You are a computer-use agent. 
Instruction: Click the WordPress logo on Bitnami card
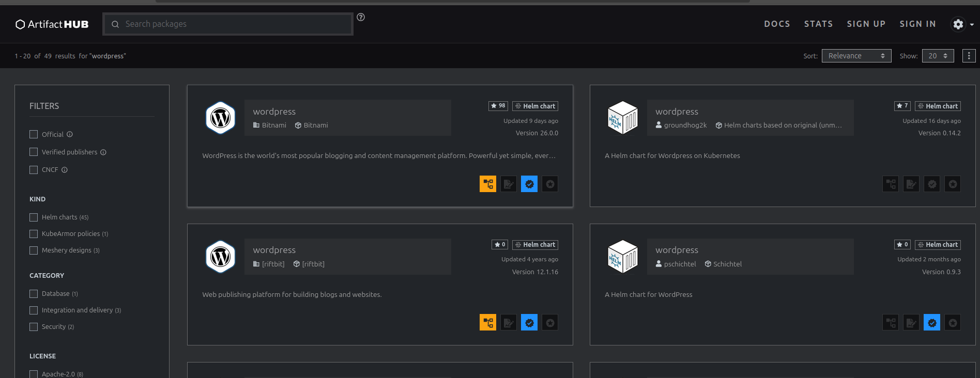click(x=221, y=118)
